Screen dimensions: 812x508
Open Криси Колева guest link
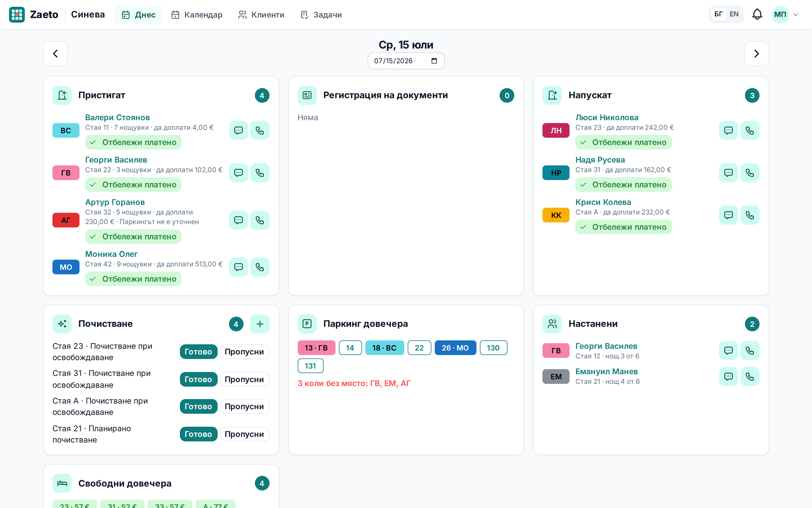tap(603, 202)
